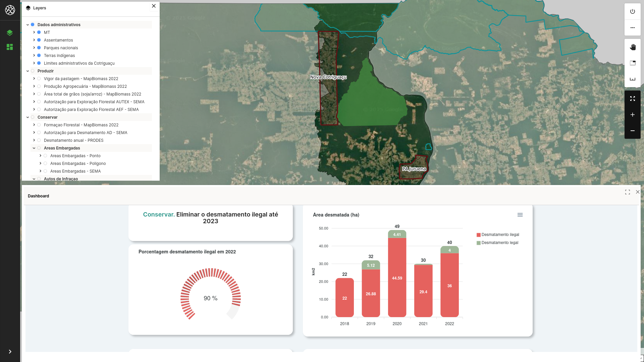Activate the measure ruler tool
The height and width of the screenshot is (362, 644).
click(633, 79)
